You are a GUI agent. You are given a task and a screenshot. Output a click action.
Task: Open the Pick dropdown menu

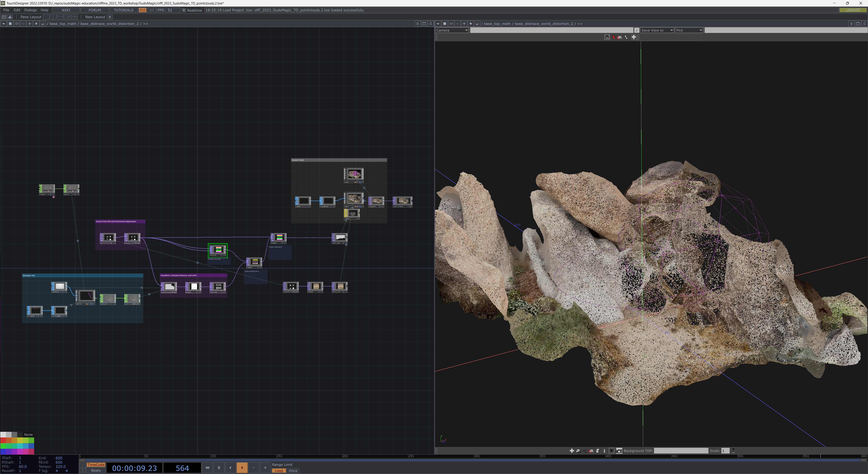click(689, 30)
